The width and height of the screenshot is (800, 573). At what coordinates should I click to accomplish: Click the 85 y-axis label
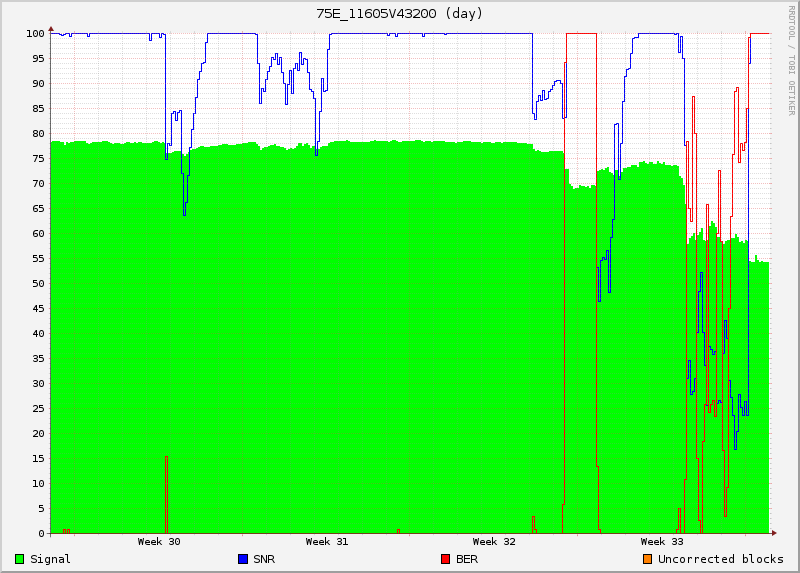pos(38,109)
